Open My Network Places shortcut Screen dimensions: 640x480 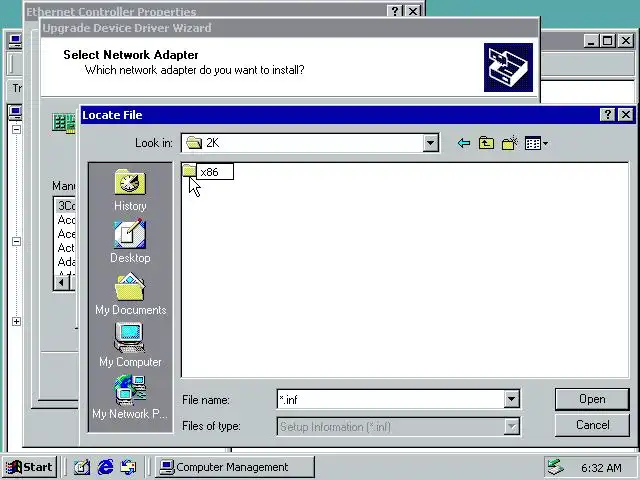click(130, 397)
